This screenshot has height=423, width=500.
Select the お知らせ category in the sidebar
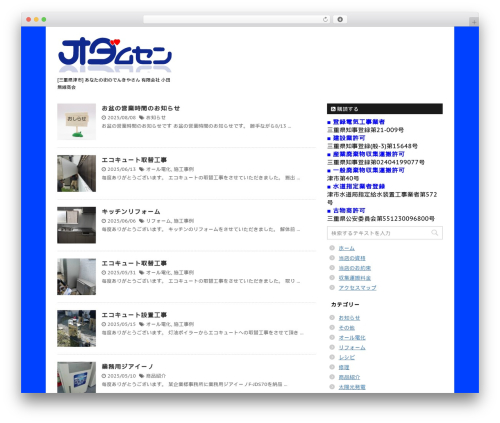click(349, 318)
